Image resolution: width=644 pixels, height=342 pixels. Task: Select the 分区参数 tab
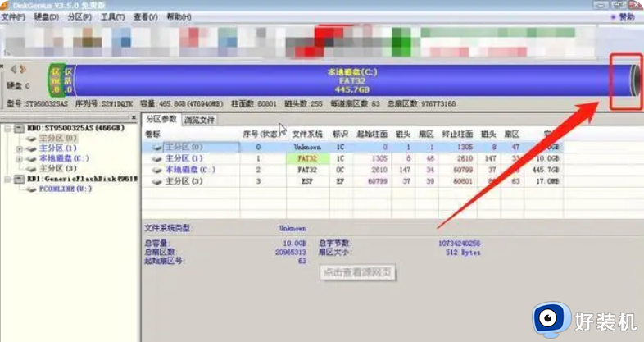click(x=161, y=120)
